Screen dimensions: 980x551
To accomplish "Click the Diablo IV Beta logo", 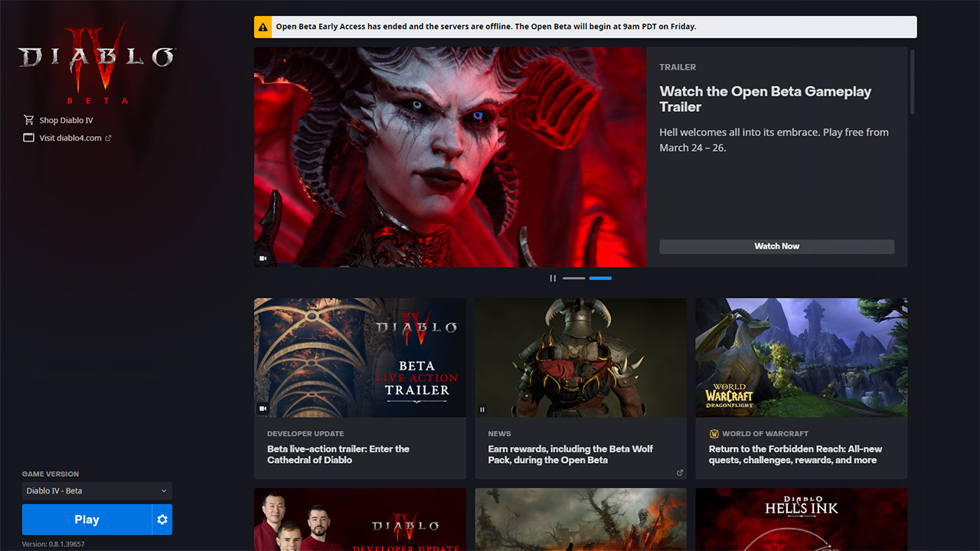I will point(96,64).
